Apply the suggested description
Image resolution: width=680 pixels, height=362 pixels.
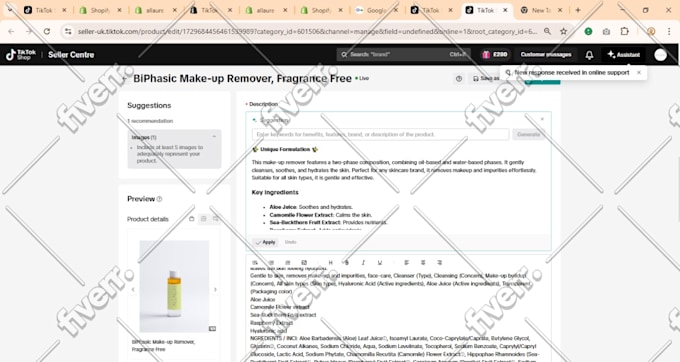click(x=265, y=242)
